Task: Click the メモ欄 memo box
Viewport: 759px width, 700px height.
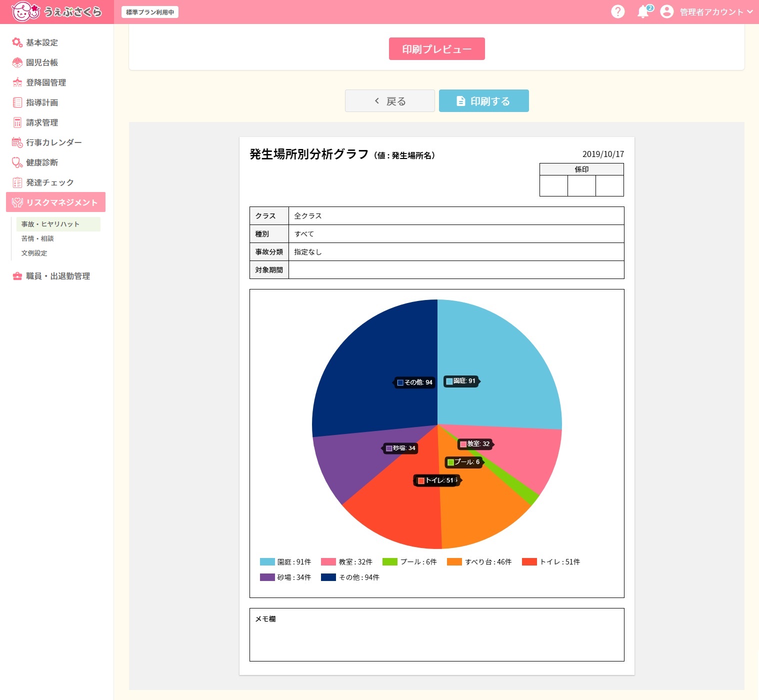Action: coord(437,634)
